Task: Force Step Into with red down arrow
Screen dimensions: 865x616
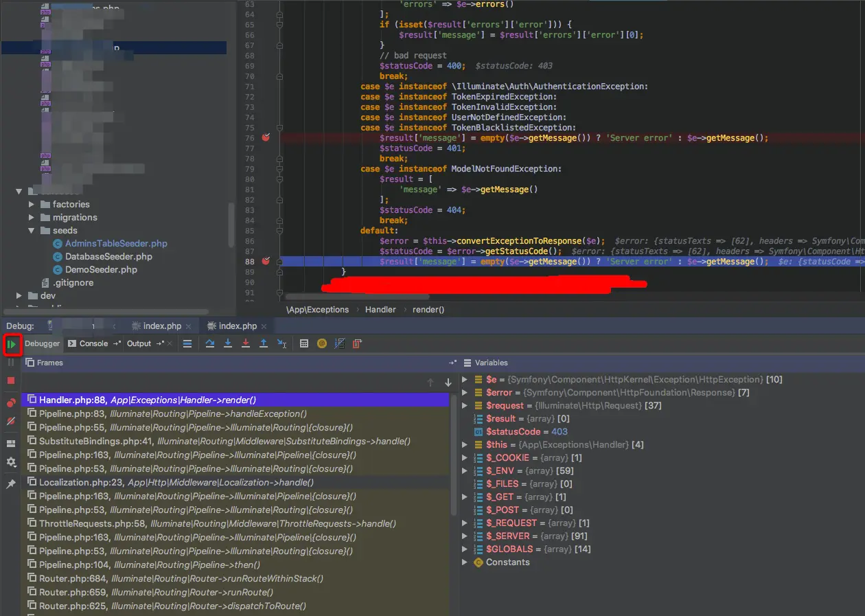Action: pyautogui.click(x=246, y=343)
